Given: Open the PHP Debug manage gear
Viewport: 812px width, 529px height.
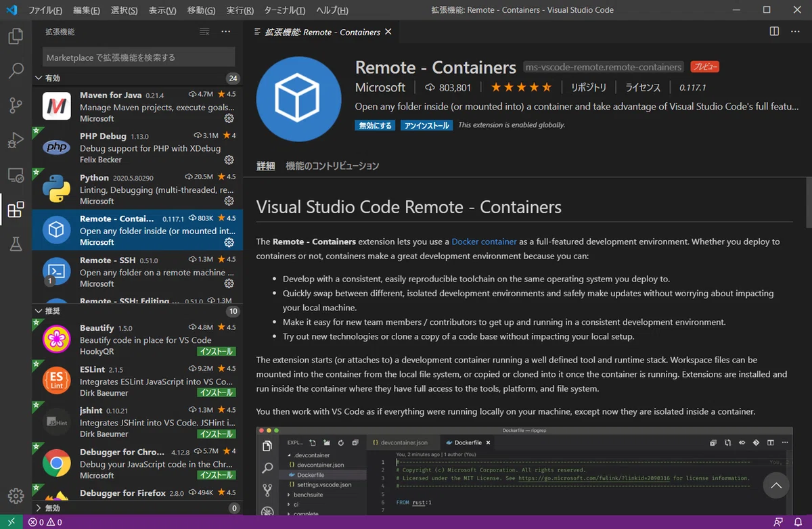Looking at the screenshot, I should [229, 160].
